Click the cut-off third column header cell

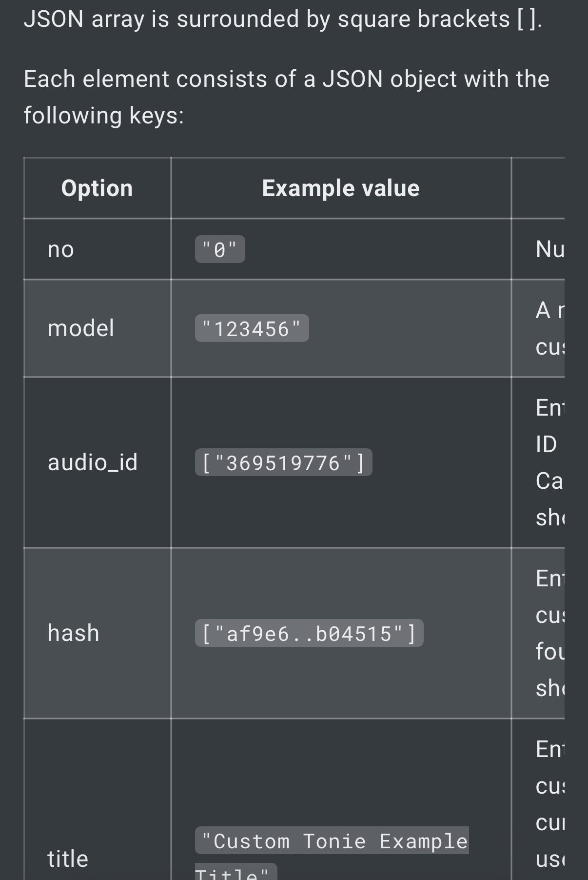point(538,188)
